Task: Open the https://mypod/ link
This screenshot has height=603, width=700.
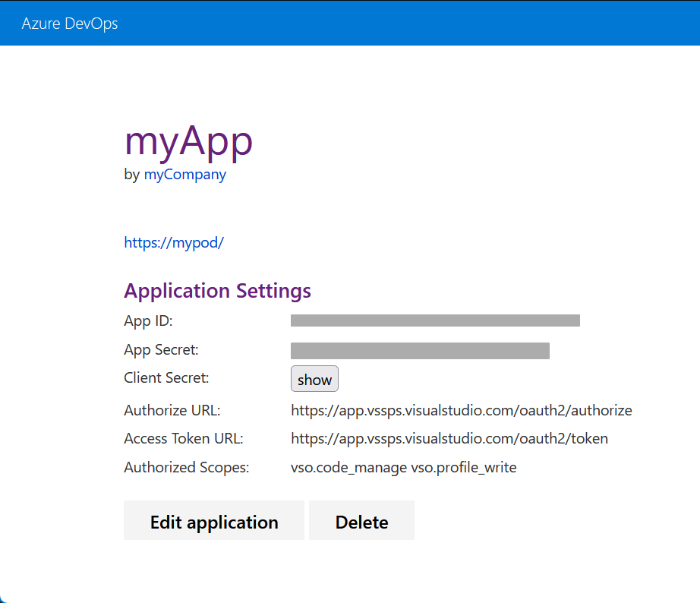Action: (x=174, y=242)
